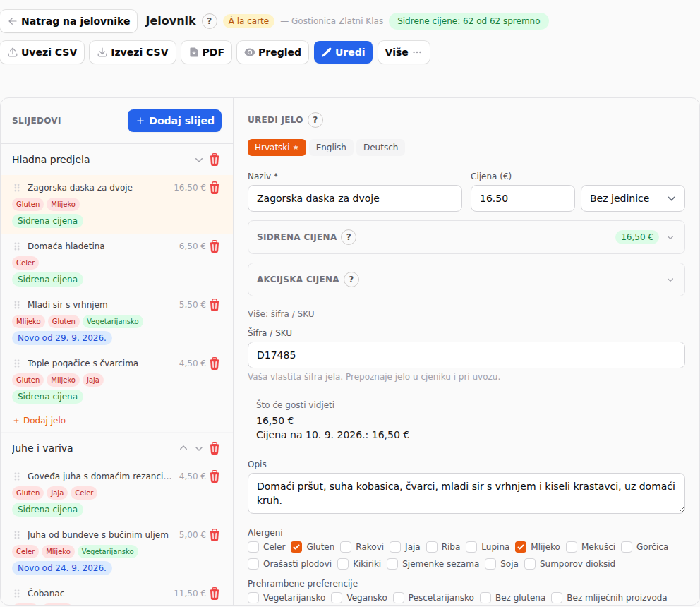Move Hladna predjela course down

[x=199, y=160]
